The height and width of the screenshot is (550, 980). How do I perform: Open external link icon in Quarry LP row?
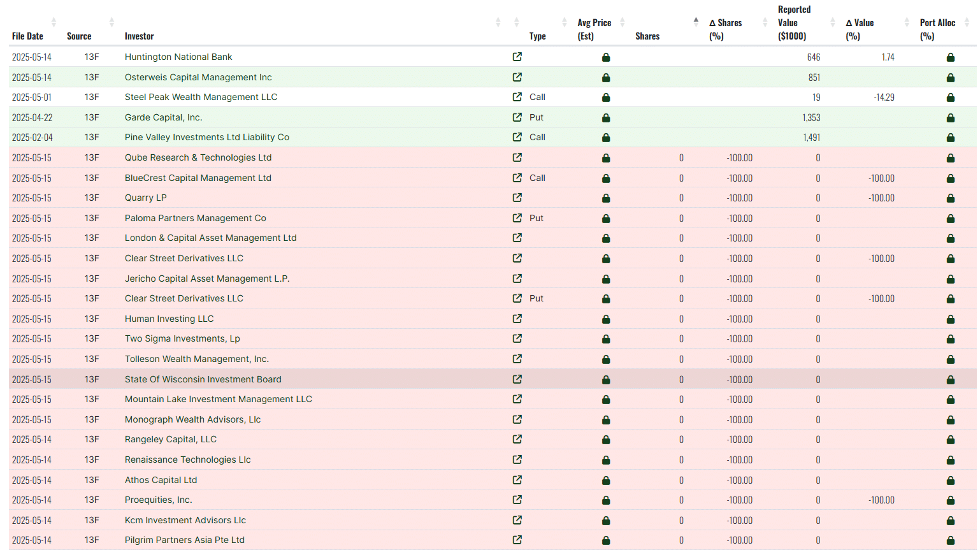pos(517,198)
